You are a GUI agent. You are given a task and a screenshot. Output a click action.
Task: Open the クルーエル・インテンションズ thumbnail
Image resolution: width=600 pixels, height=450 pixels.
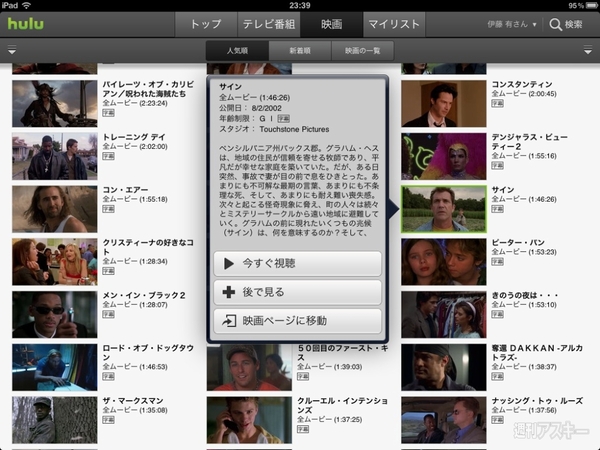click(249, 420)
